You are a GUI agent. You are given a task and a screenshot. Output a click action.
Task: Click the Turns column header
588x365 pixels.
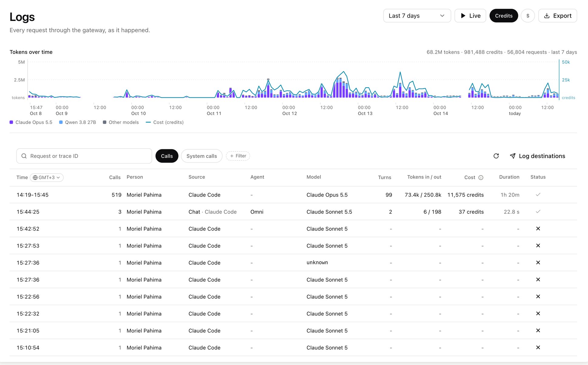pos(385,177)
